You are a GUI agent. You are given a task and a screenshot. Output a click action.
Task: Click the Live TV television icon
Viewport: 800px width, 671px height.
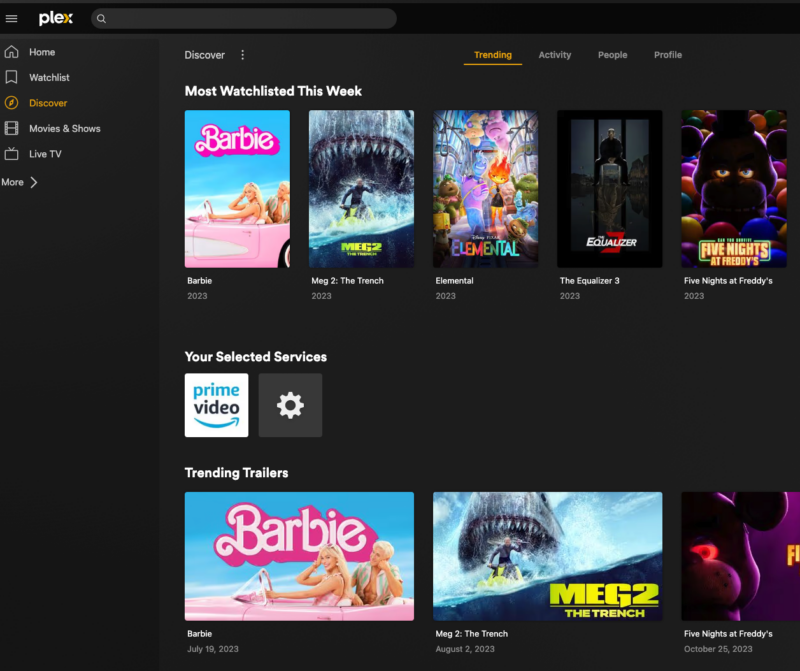point(11,154)
